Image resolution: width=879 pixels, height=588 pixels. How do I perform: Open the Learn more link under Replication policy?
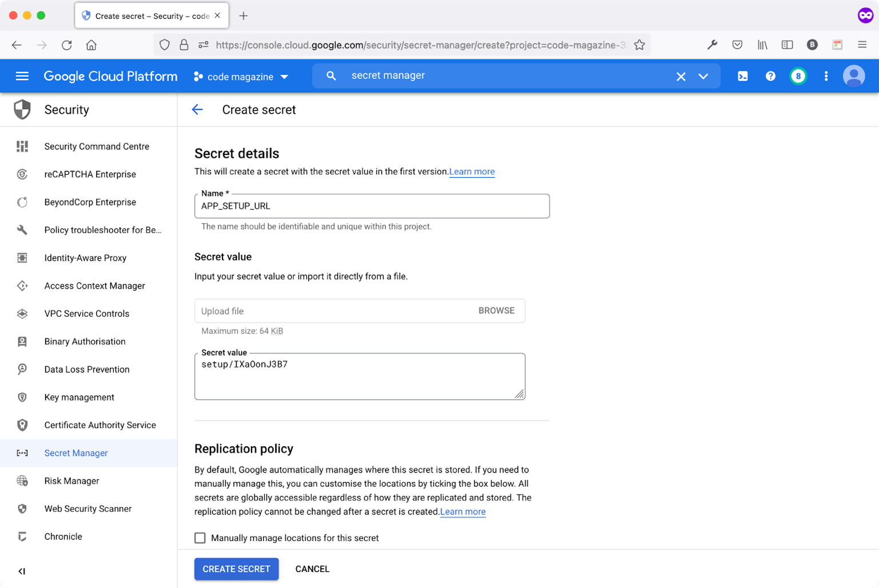462,511
